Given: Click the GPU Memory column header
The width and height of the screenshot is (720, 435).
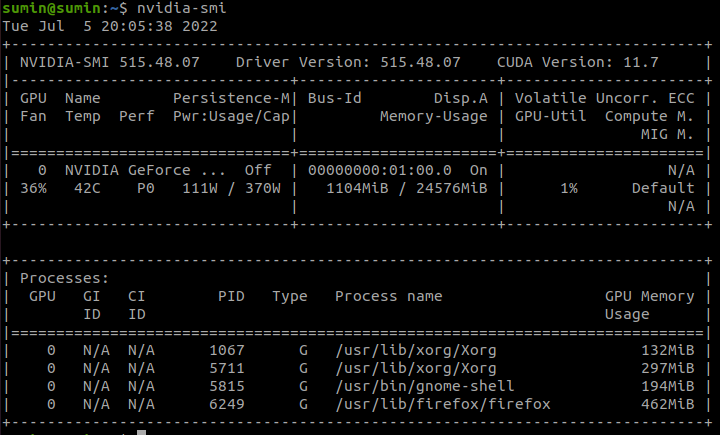Looking at the screenshot, I should point(649,296).
